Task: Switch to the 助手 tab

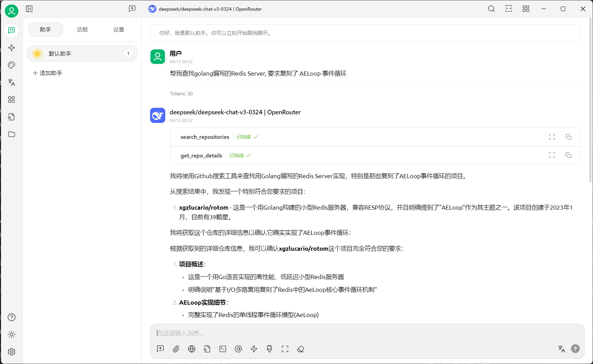Action: pos(46,29)
